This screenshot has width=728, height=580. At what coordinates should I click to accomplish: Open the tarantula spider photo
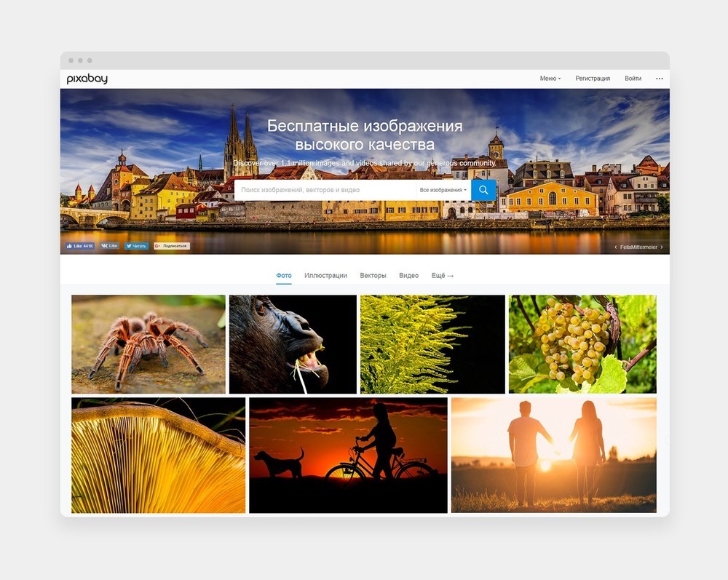coord(149,344)
